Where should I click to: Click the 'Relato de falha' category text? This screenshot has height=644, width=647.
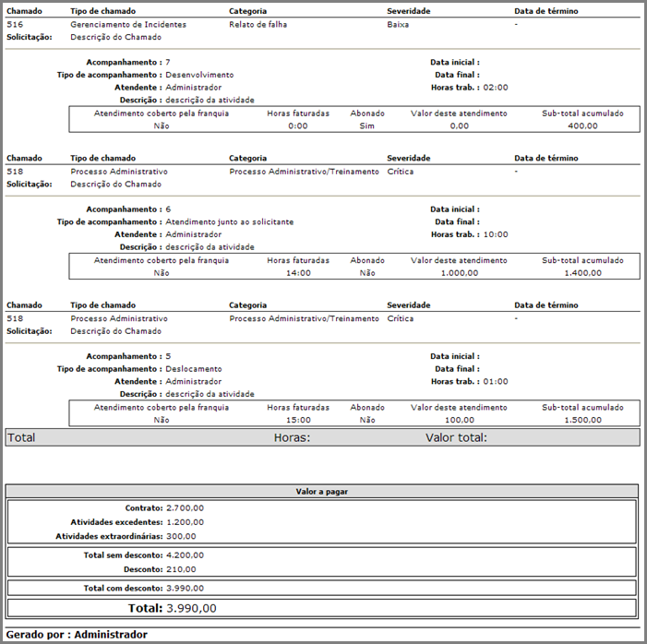point(258,25)
